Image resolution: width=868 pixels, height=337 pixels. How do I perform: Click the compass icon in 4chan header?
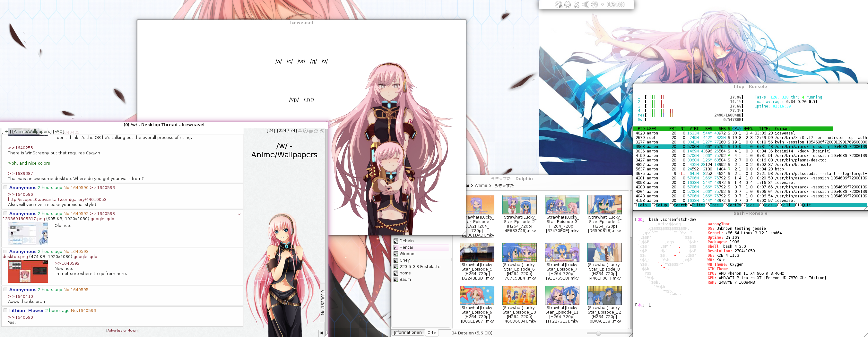click(x=305, y=131)
